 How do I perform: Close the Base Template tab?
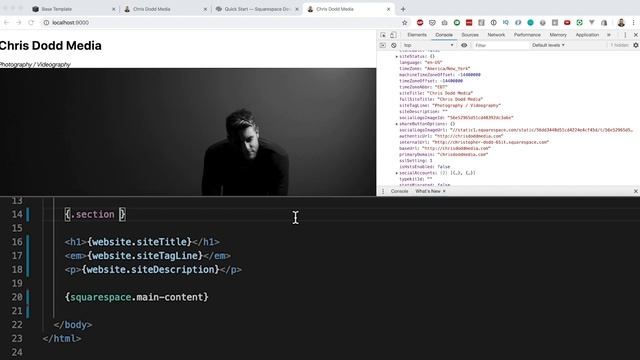(x=113, y=9)
